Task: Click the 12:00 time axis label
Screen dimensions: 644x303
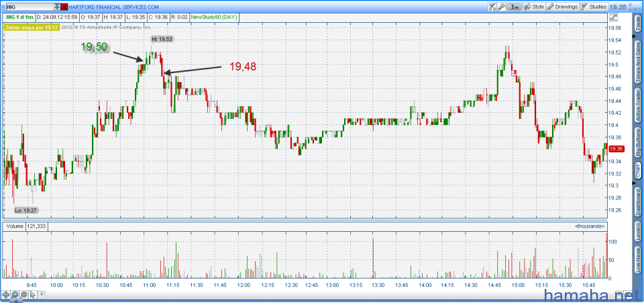Action: (x=244, y=284)
